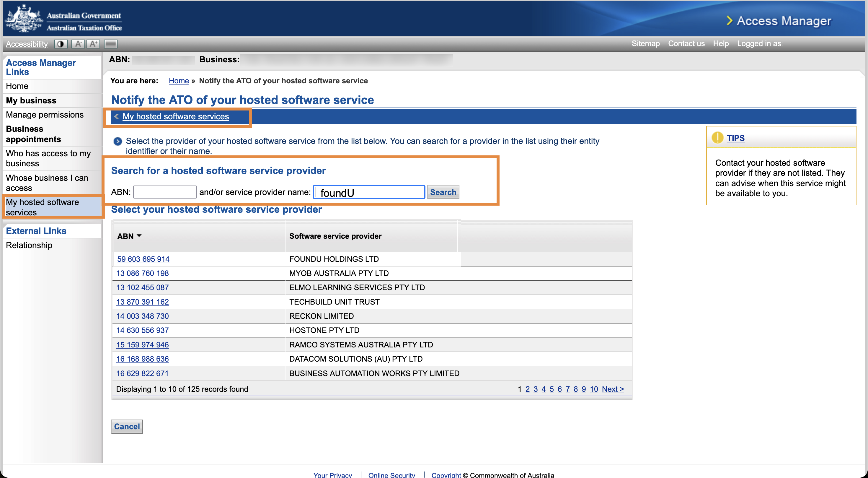Click the ABN search input field

[165, 192]
